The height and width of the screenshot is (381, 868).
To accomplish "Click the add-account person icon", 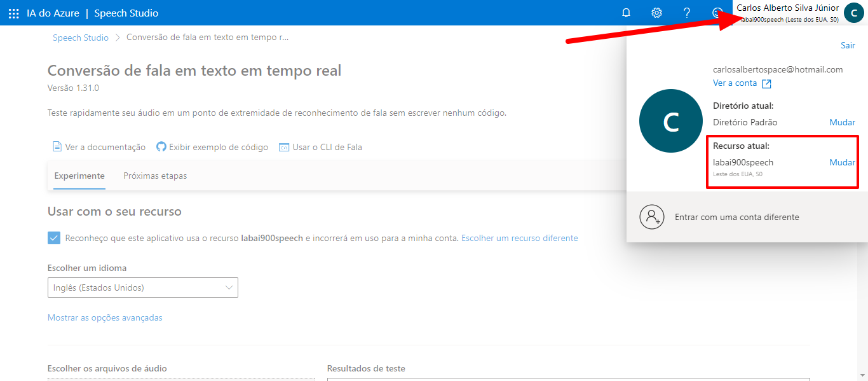I will pos(652,217).
